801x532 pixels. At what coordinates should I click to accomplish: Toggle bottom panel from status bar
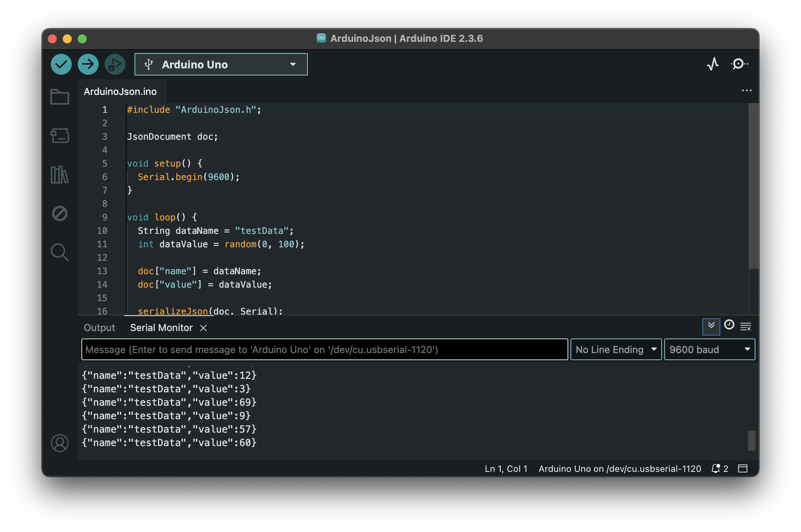(x=743, y=468)
